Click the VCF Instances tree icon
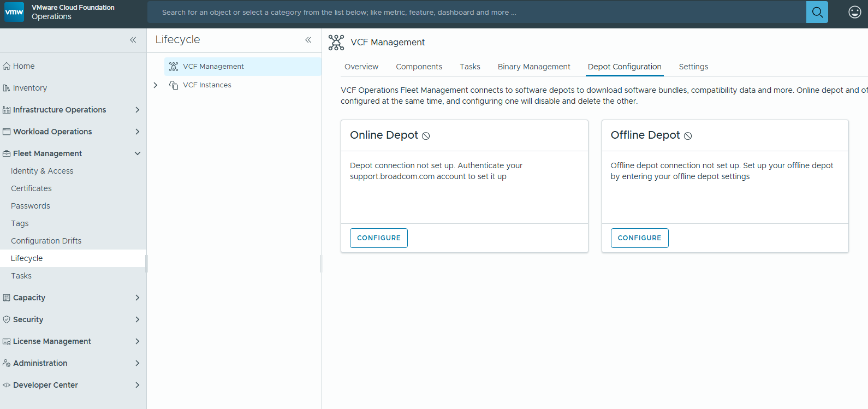 [174, 85]
